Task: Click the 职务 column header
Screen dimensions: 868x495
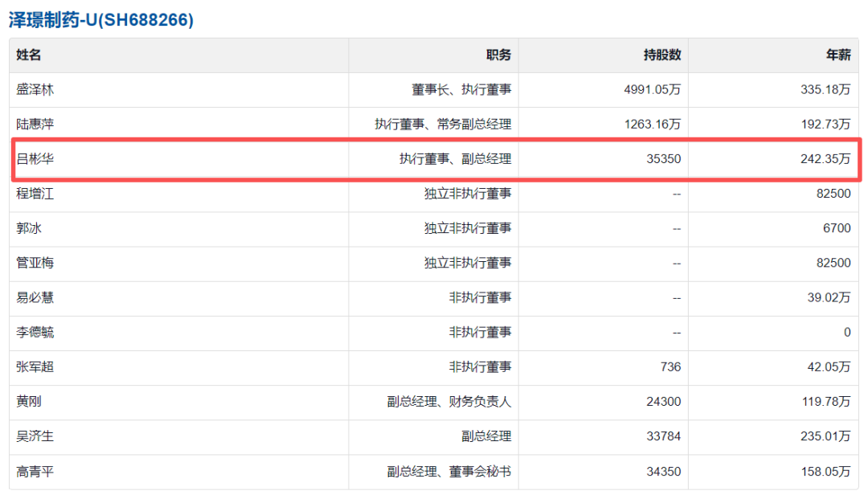Action: coord(498,55)
